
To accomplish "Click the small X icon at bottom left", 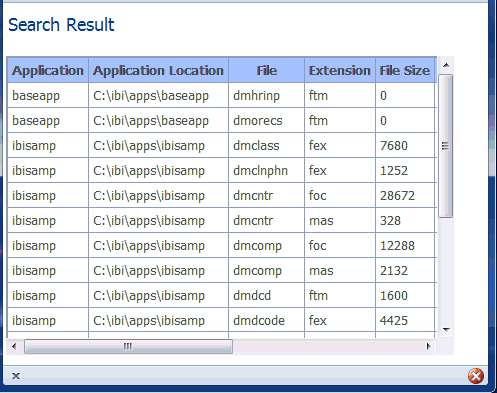I will (16, 376).
